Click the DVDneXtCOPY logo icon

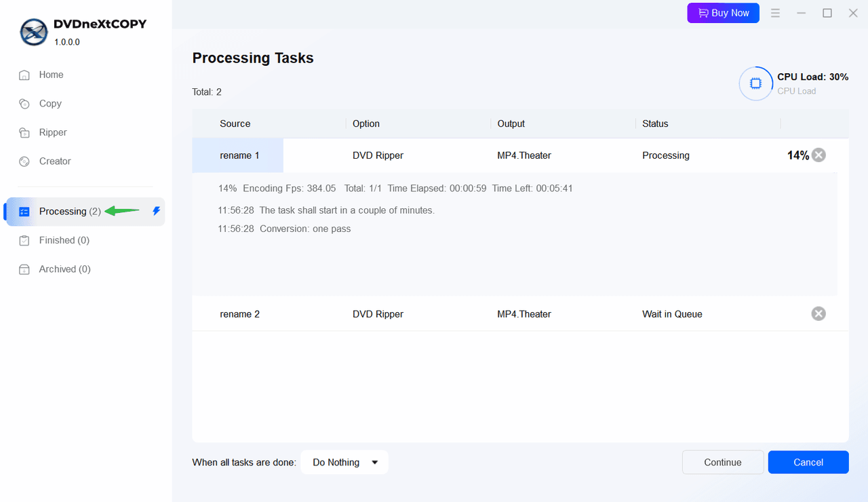click(34, 32)
